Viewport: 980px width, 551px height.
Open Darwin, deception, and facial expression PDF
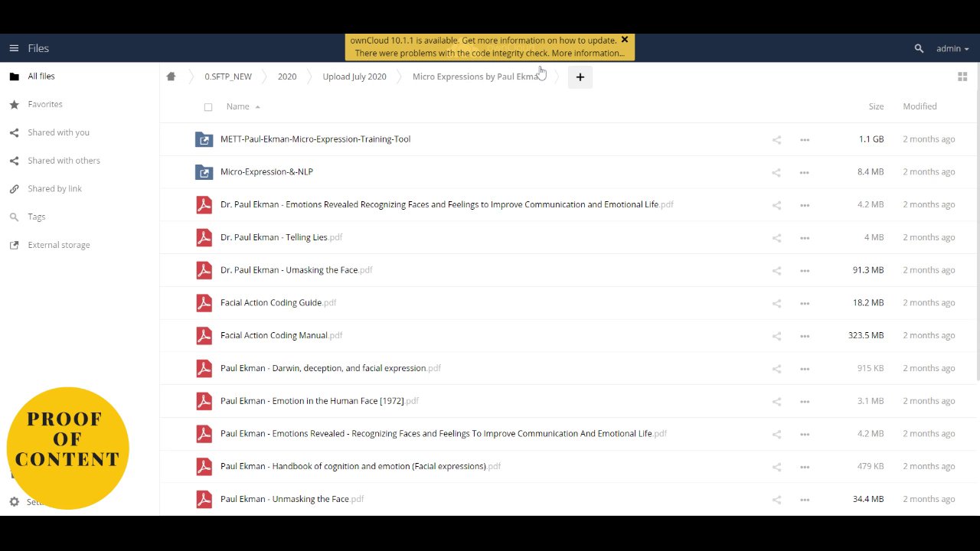point(331,368)
